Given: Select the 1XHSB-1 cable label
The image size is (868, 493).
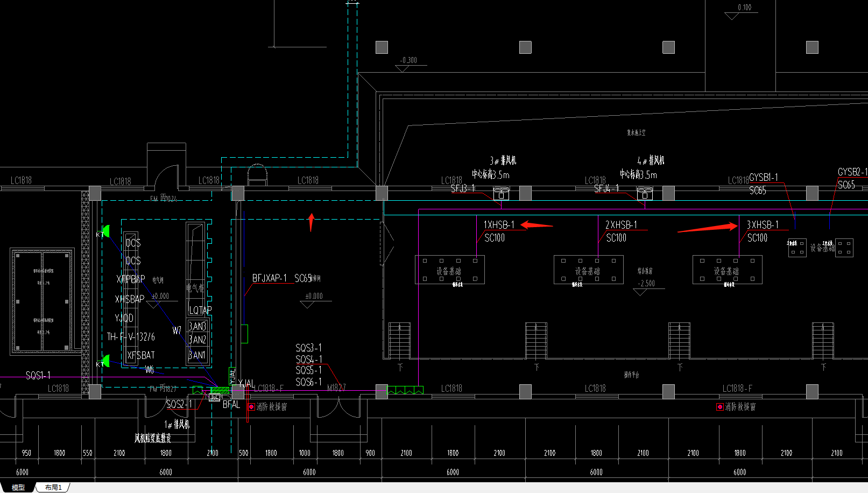Looking at the screenshot, I should click(x=499, y=225).
